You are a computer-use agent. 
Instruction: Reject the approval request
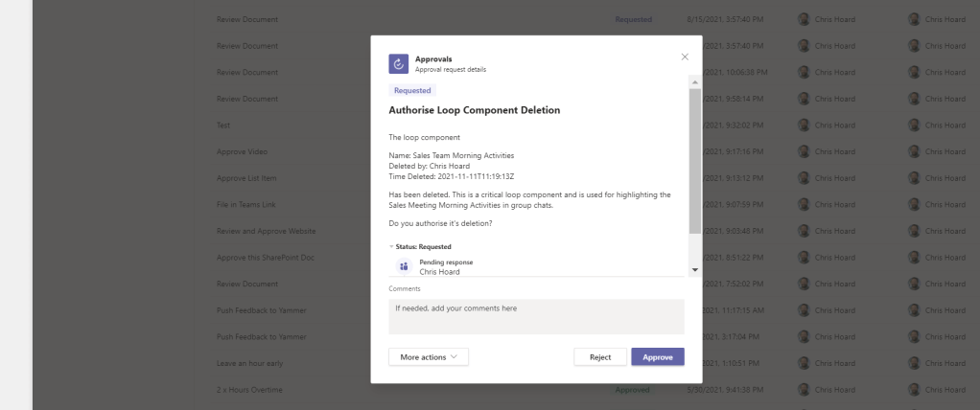600,356
